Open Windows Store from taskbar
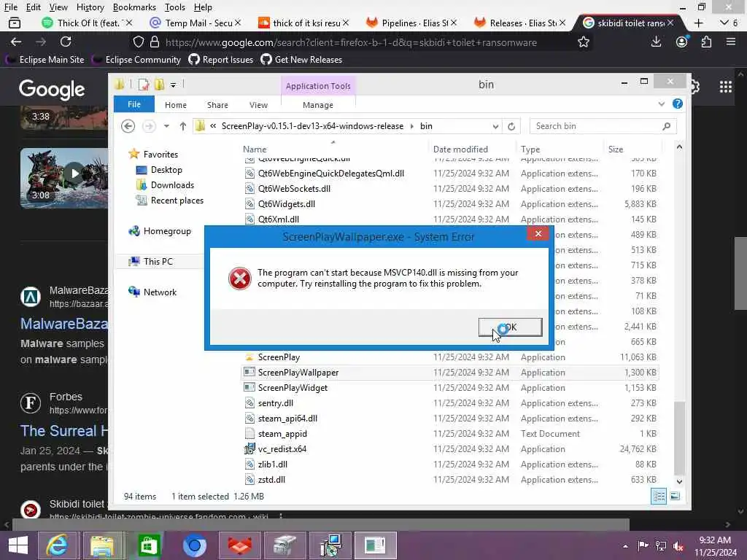Viewport: 747px width, 560px height. click(148, 545)
